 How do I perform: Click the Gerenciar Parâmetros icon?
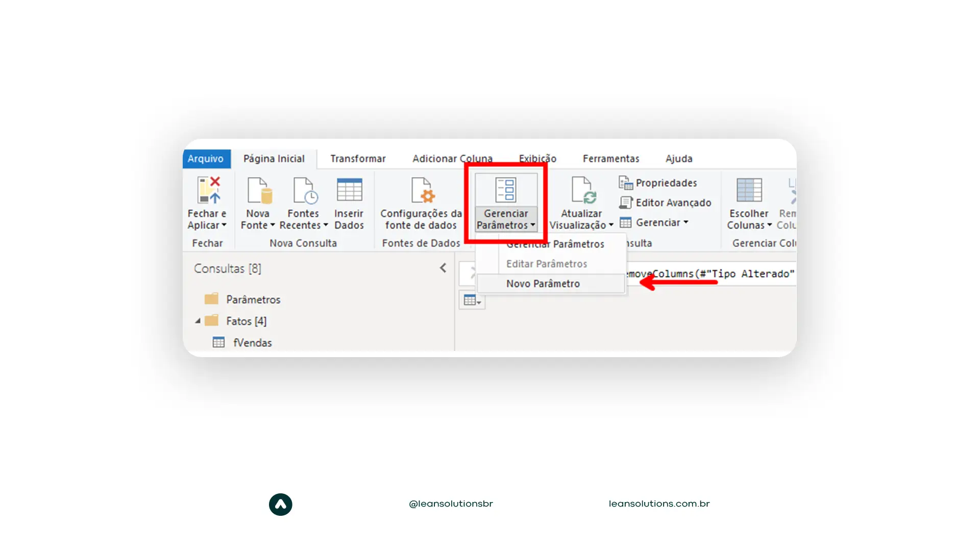(506, 190)
